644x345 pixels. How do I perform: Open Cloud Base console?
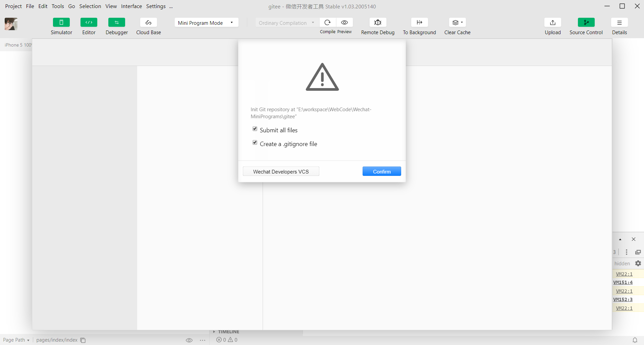(x=149, y=22)
